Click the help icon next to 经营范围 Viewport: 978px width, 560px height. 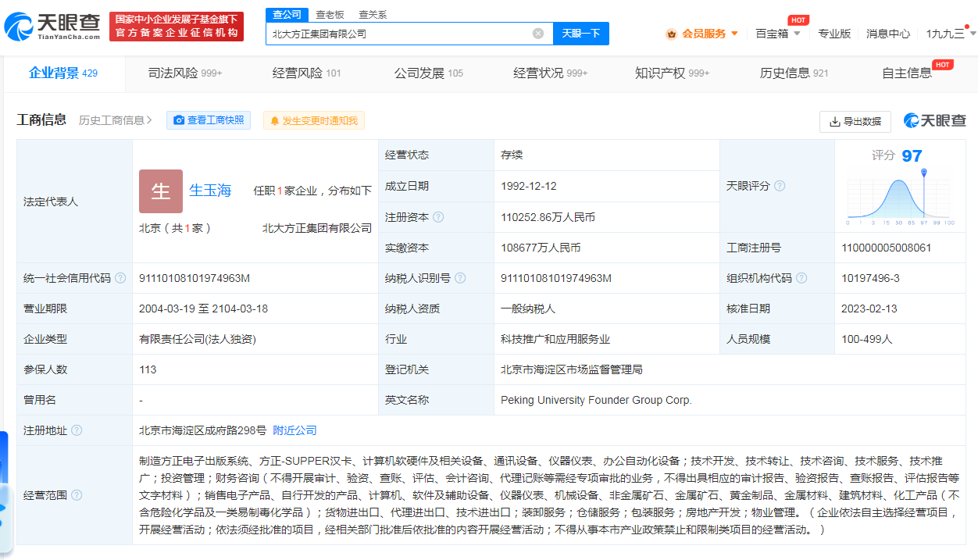tap(77, 495)
